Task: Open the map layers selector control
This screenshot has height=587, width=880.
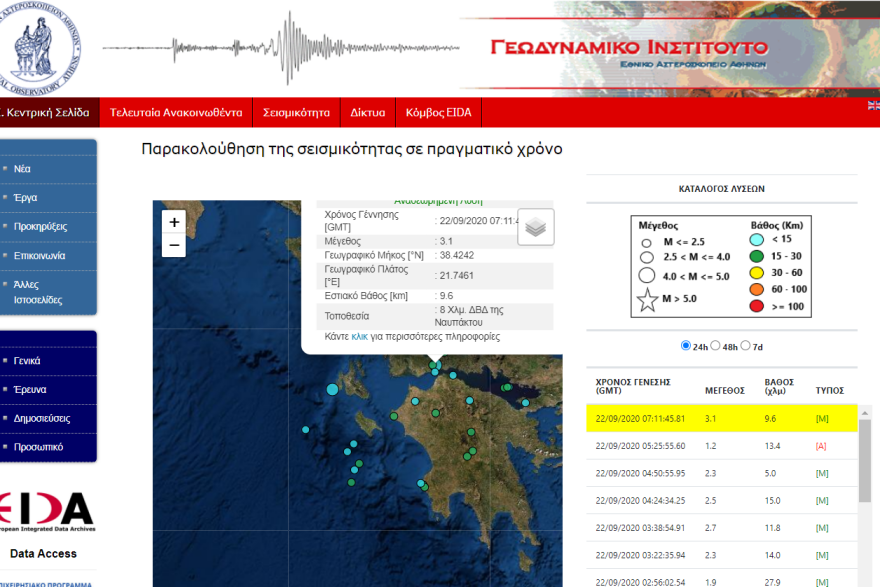Action: 536,227
